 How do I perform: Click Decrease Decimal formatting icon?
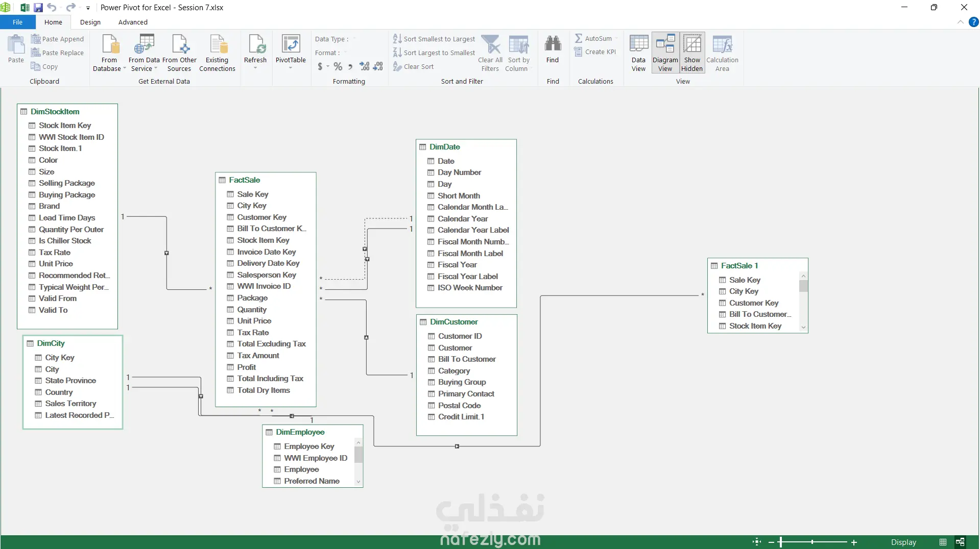click(x=378, y=66)
